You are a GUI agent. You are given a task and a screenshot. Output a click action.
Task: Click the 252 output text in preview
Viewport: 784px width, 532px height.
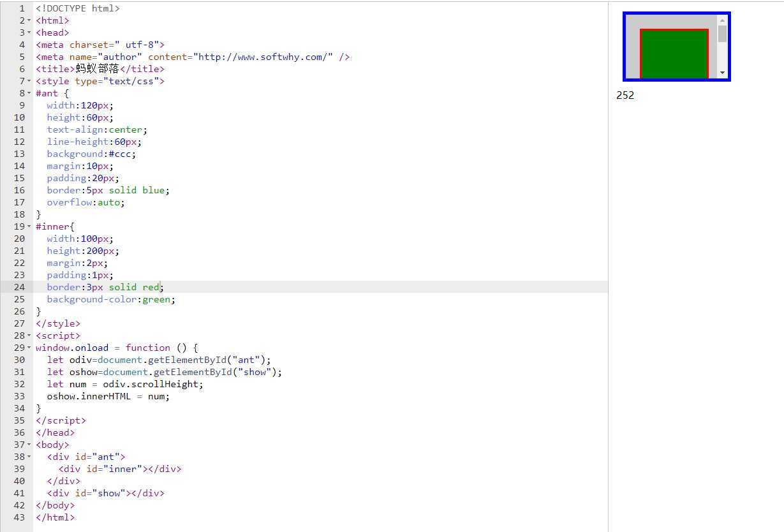click(x=625, y=95)
